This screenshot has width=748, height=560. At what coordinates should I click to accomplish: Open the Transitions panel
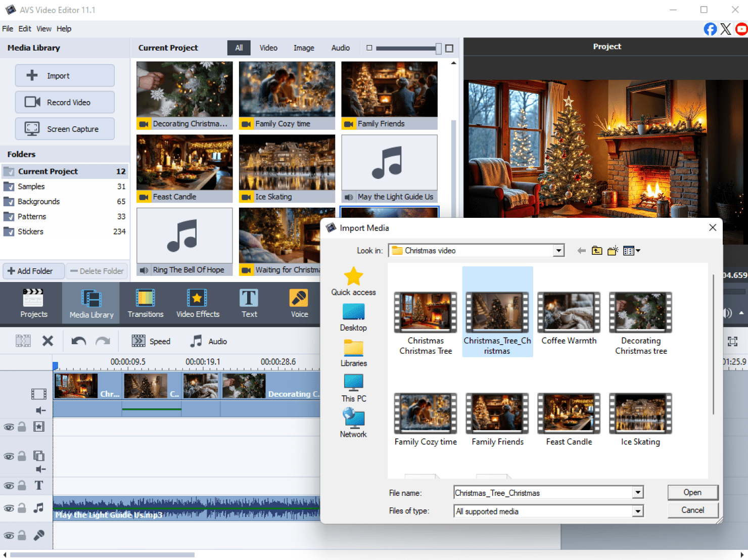coord(146,303)
